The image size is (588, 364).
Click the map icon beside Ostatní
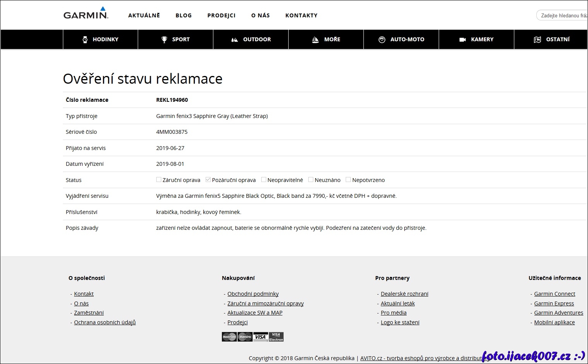[x=537, y=39]
